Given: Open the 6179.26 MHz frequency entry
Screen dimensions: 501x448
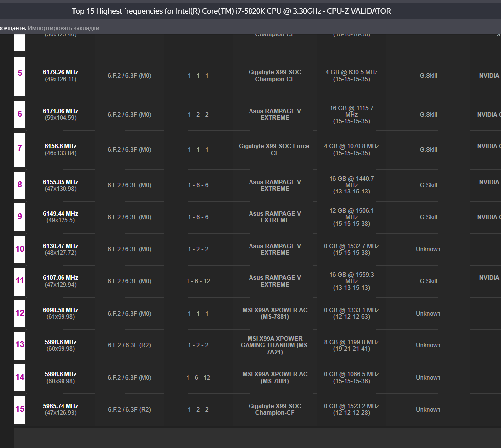Looking at the screenshot, I should pos(61,72).
